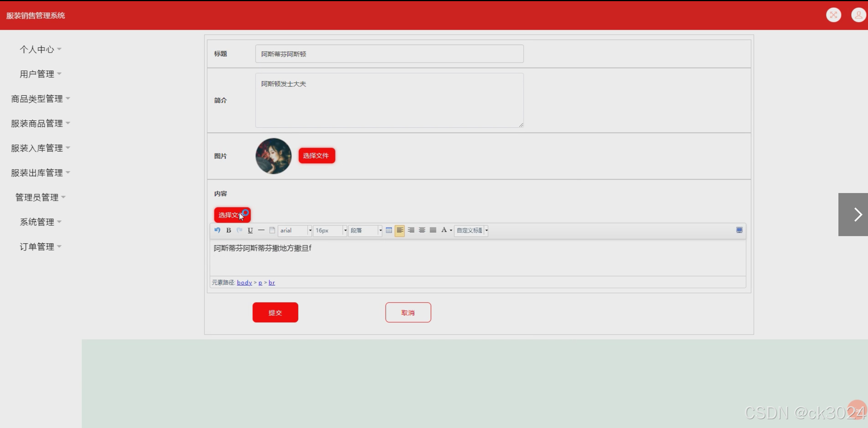The width and height of the screenshot is (868, 428).
Task: Click the user avatar icon in header
Action: point(858,15)
